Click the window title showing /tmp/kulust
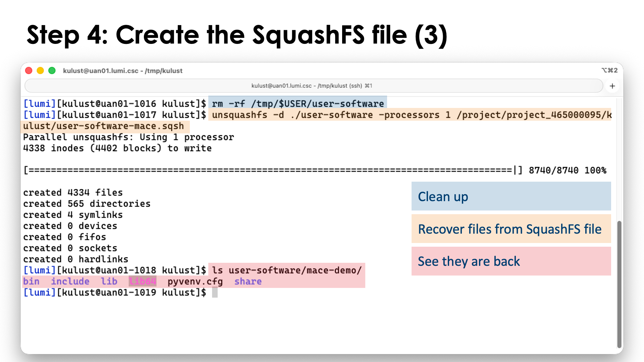Image resolution: width=644 pixels, height=362 pixels. [123, 71]
